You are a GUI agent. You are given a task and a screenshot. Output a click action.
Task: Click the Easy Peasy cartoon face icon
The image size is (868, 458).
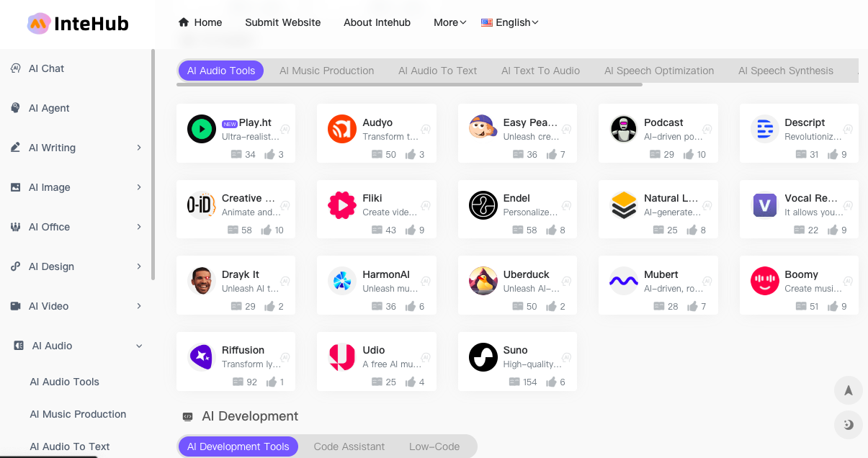coord(483,130)
